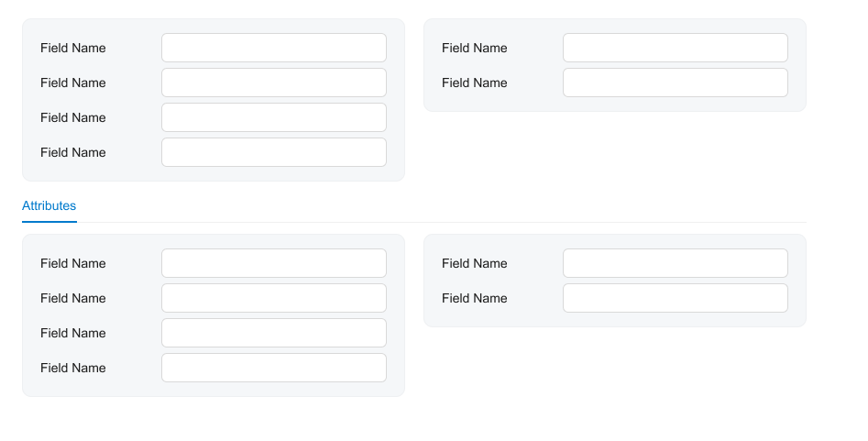Click second Field Name label in Attributes right panel
Image resolution: width=868 pixels, height=441 pixels.
point(475,298)
